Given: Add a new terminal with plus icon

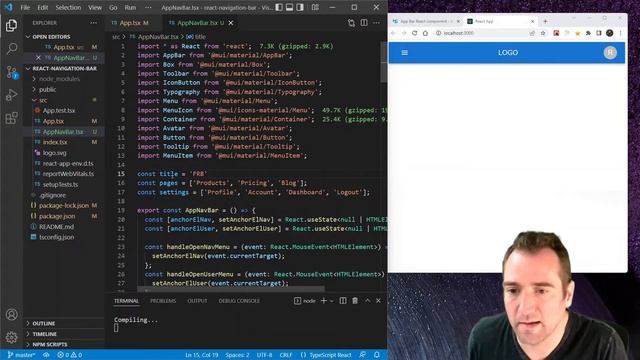Looking at the screenshot, I should pyautogui.click(x=324, y=301).
